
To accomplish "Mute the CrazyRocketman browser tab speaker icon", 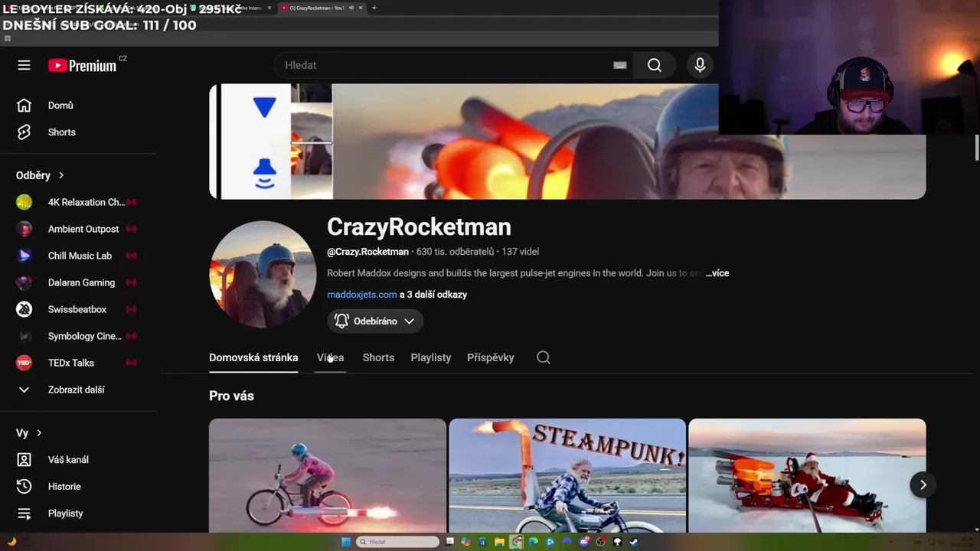I will 351,8.
